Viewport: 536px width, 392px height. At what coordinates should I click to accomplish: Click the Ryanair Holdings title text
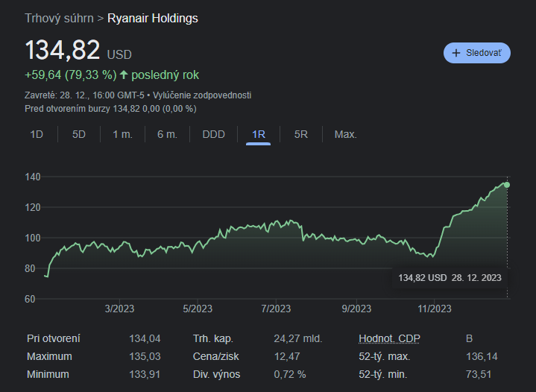click(x=153, y=19)
